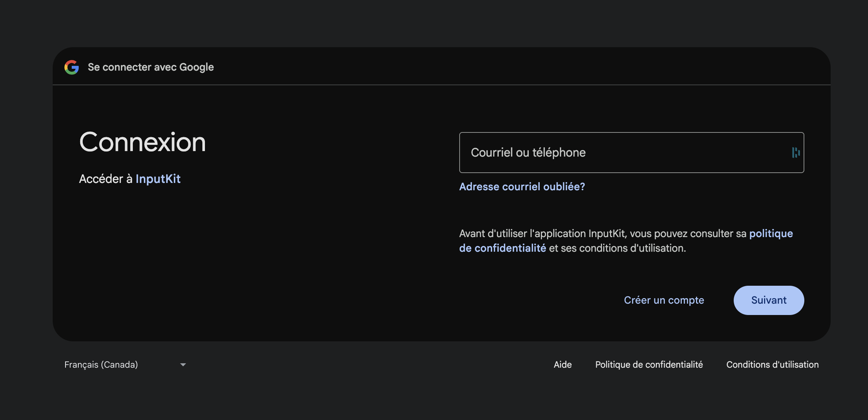This screenshot has height=420, width=868.
Task: Open the InputKit app link
Action: (x=158, y=179)
